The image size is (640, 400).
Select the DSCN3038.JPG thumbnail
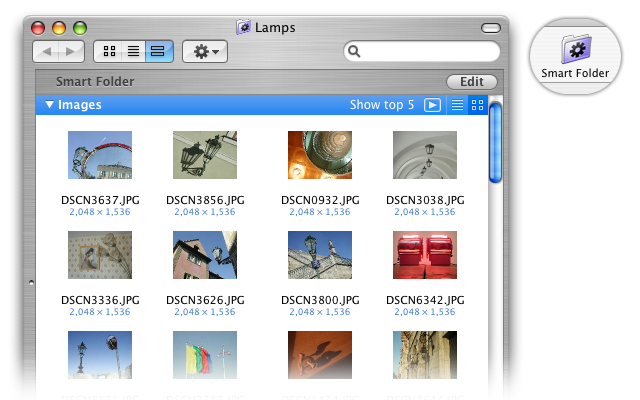coord(425,155)
